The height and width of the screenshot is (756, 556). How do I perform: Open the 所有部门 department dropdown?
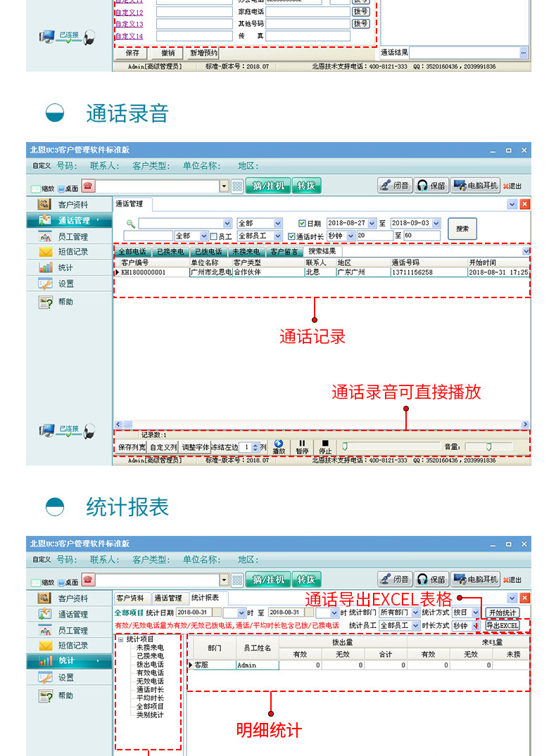416,613
